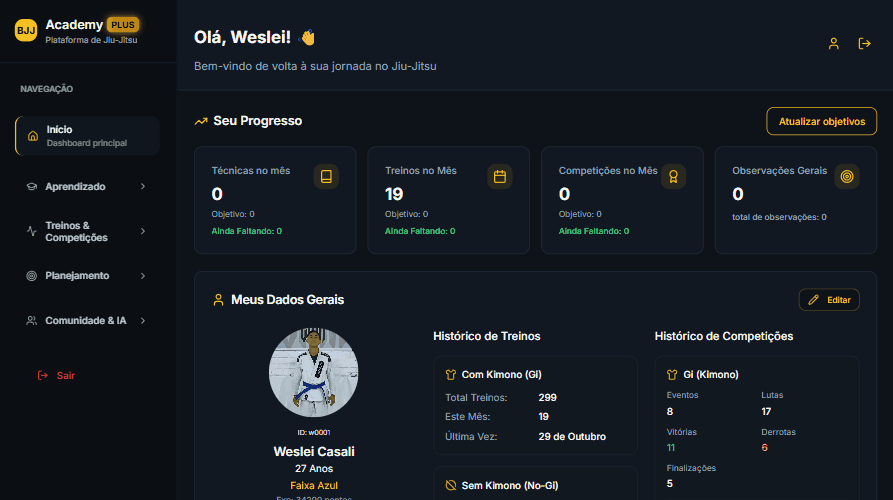Click the book icon in Técnicas card

(x=326, y=177)
